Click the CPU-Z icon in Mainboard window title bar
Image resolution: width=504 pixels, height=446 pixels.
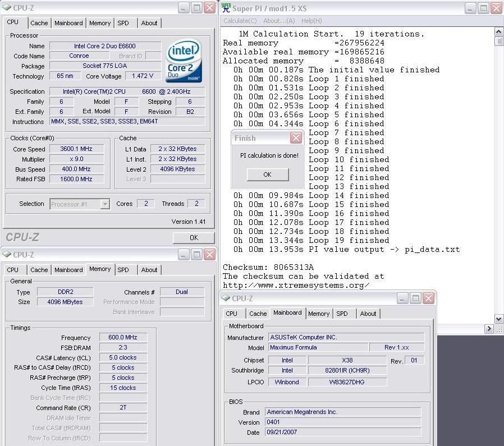(226, 298)
